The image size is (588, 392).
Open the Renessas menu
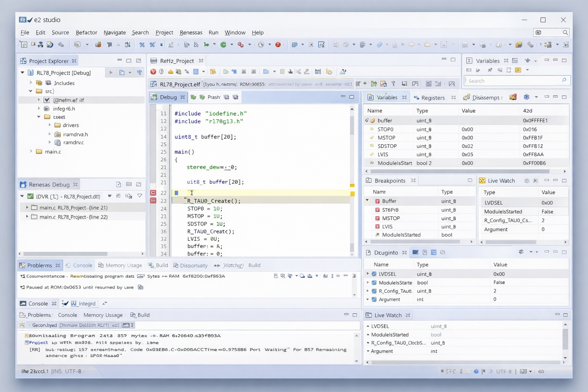pos(191,33)
